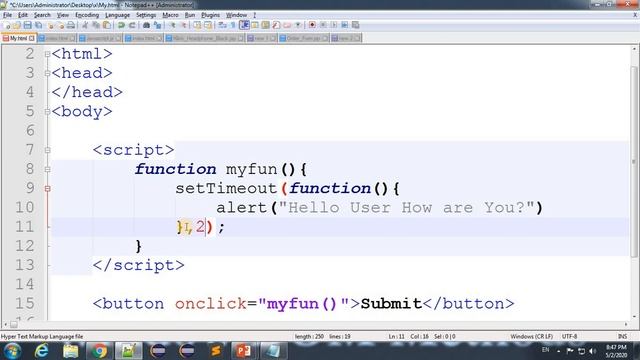
Task: Zoom in using the toolbar icon
Action: [173, 25]
